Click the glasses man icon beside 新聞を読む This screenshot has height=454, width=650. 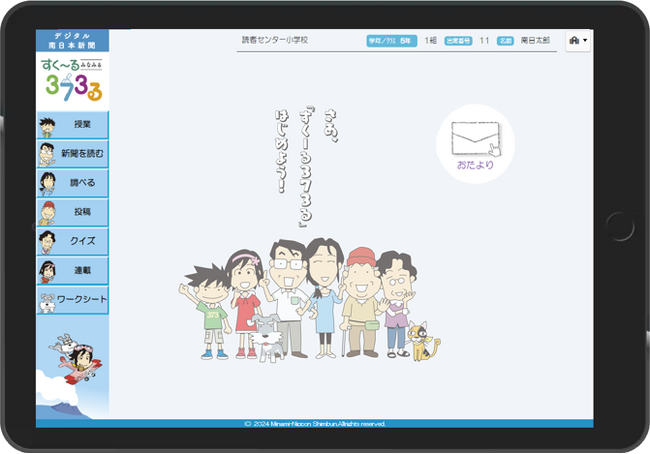point(47,154)
